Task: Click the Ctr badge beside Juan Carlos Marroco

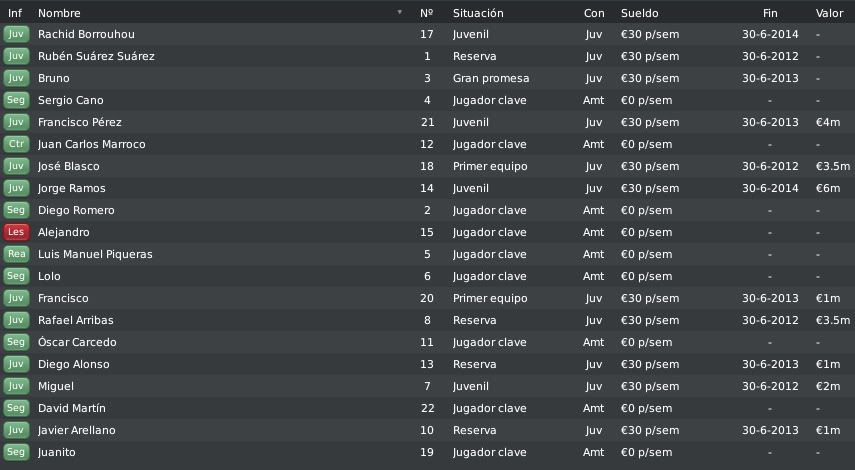Action: [16, 144]
